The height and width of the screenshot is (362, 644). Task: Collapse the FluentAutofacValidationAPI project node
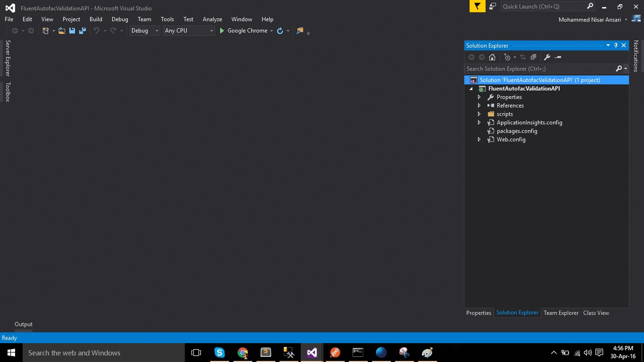pyautogui.click(x=471, y=88)
